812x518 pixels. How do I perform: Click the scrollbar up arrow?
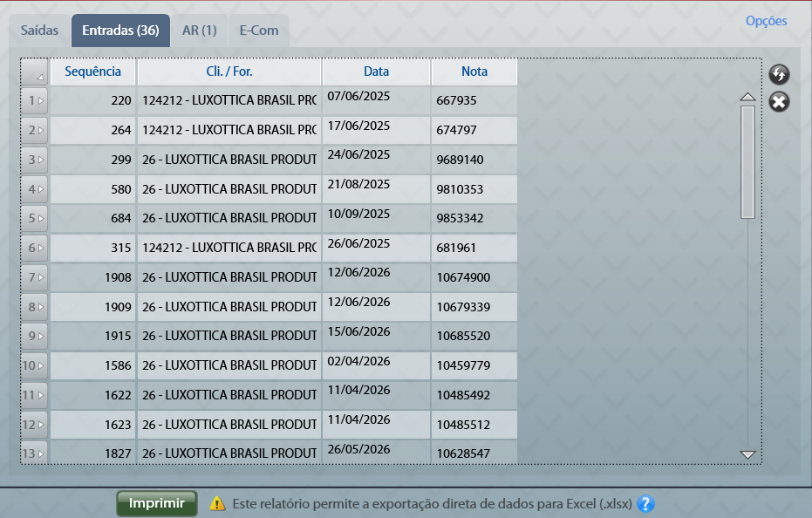(747, 97)
